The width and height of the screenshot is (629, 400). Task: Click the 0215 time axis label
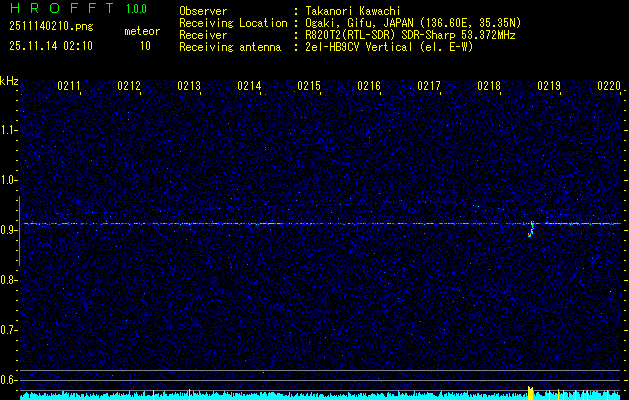pos(308,86)
